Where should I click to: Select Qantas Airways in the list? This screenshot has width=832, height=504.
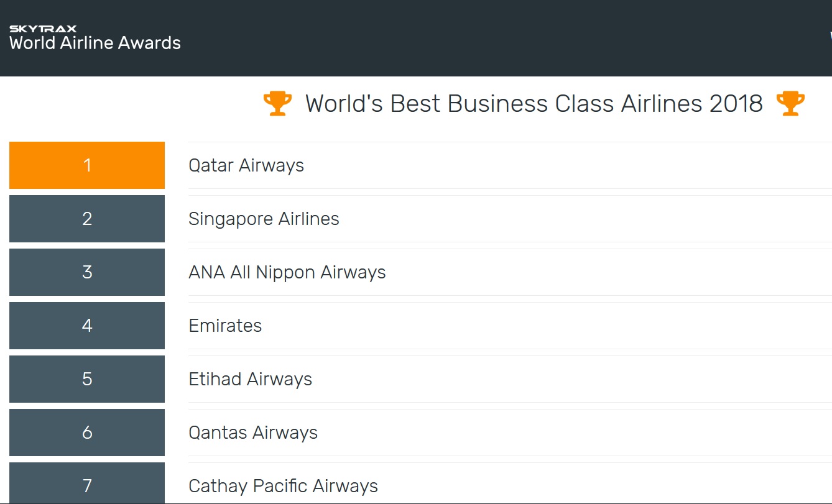(253, 433)
